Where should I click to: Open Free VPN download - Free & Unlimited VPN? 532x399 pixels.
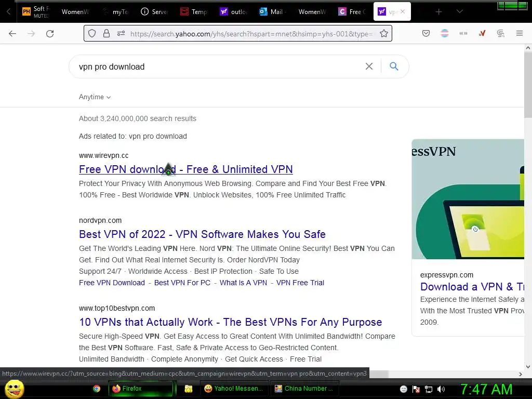pyautogui.click(x=185, y=169)
